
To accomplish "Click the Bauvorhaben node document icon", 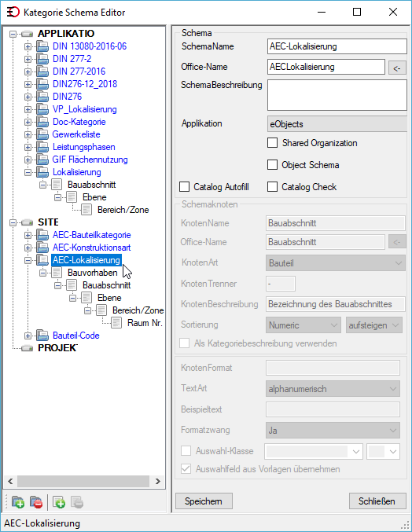I will pyautogui.click(x=57, y=273).
